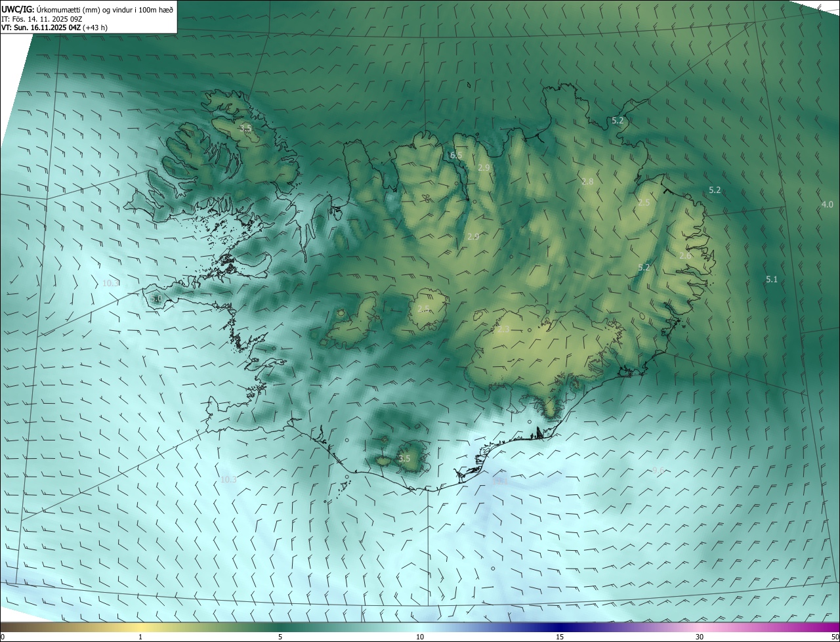Click the 5.2 value just left of 4.0

pyautogui.click(x=715, y=190)
